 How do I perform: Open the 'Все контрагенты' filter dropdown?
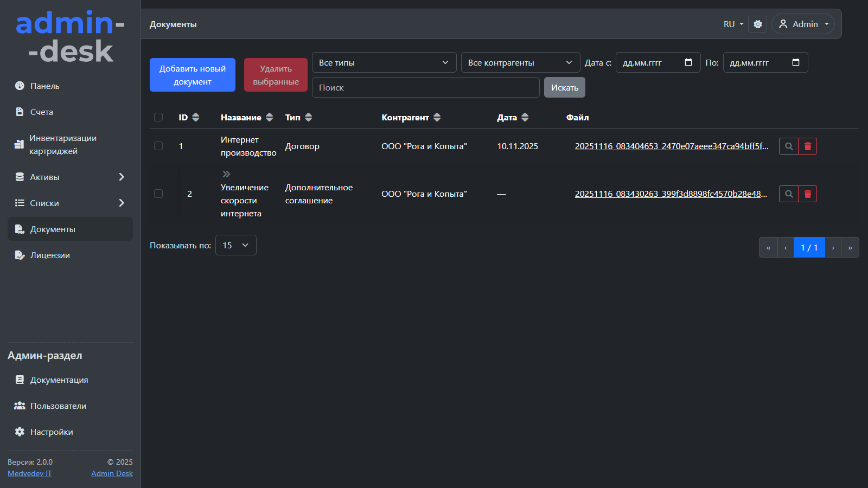tap(520, 63)
